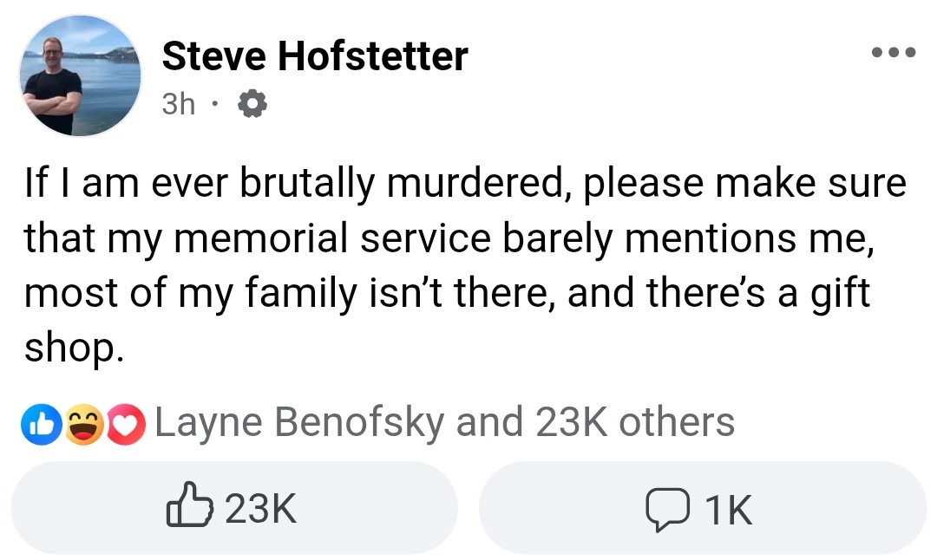
Task: Click the gear audience settings icon
Action: [252, 105]
